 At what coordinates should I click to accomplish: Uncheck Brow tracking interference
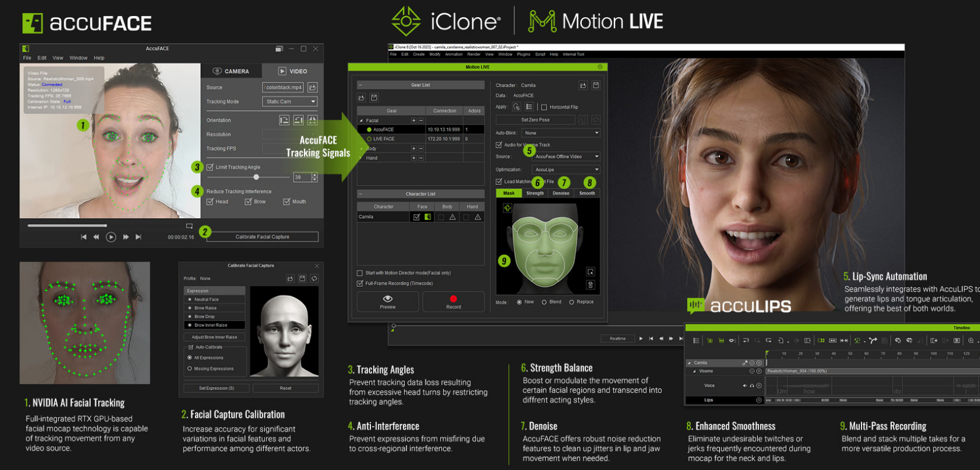tap(248, 202)
